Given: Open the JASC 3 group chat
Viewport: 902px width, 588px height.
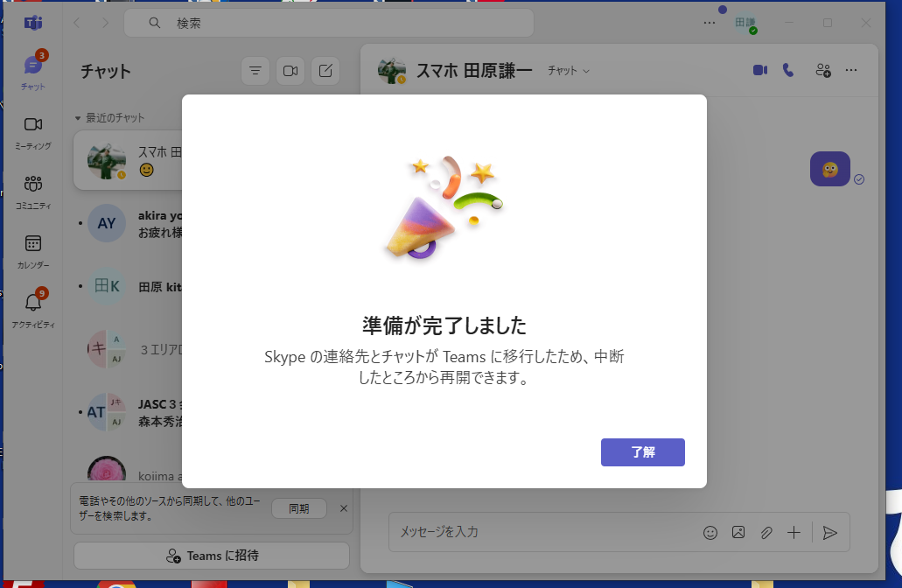Looking at the screenshot, I should pos(129,412).
